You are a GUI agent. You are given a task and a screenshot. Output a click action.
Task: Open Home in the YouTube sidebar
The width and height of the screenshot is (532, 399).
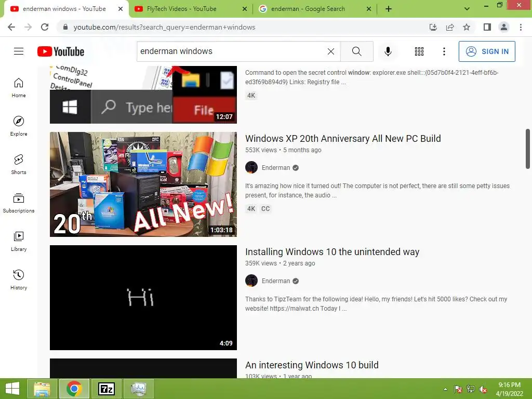(19, 87)
